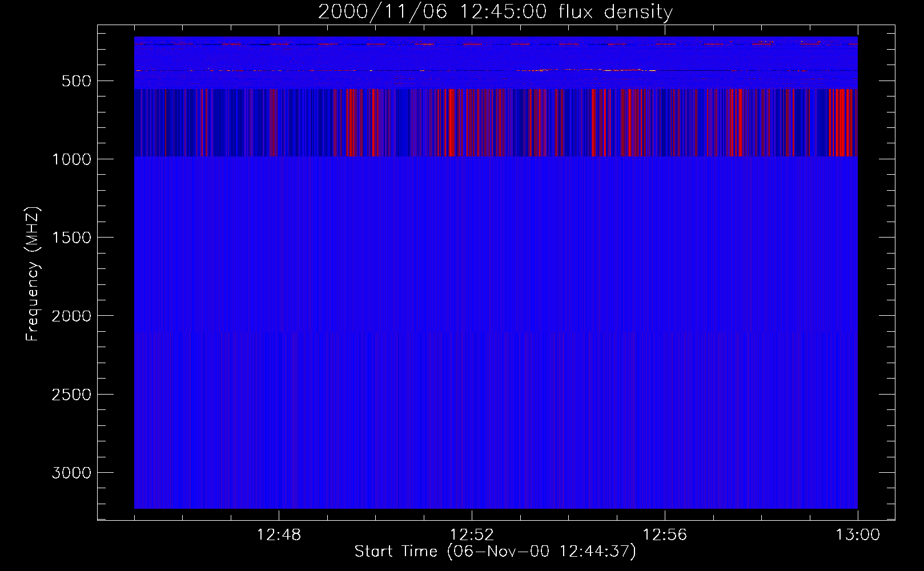Viewport: 924px width, 571px height.
Task: Click the 12:56 time tick label
Action: pyautogui.click(x=665, y=535)
